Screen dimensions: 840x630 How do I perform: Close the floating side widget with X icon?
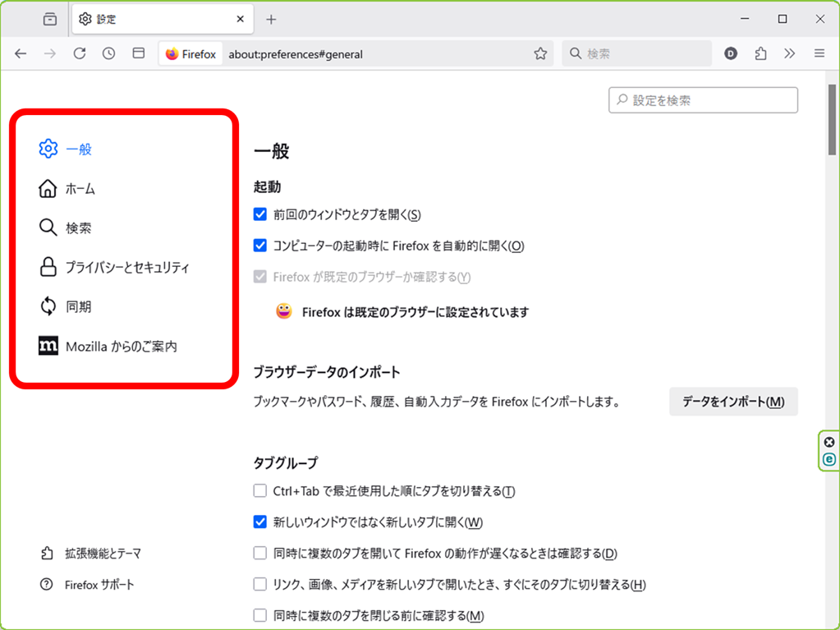(829, 442)
